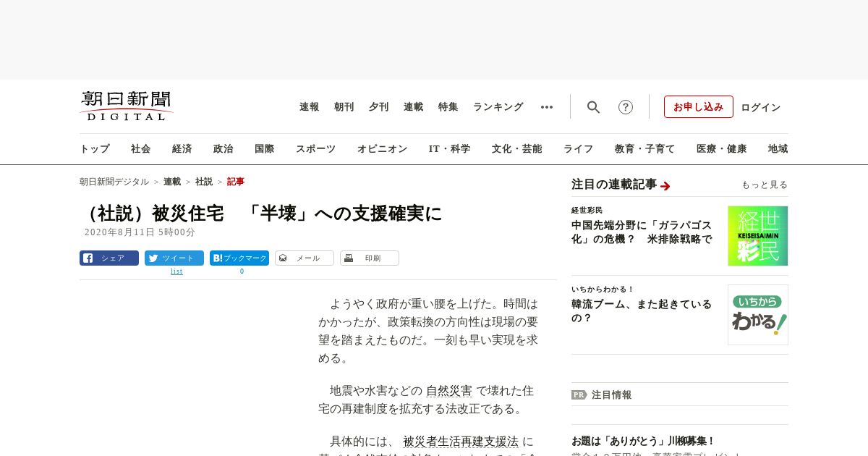Click the お申し込み subscribe button
Screen dimensions: 868x456
699,107
